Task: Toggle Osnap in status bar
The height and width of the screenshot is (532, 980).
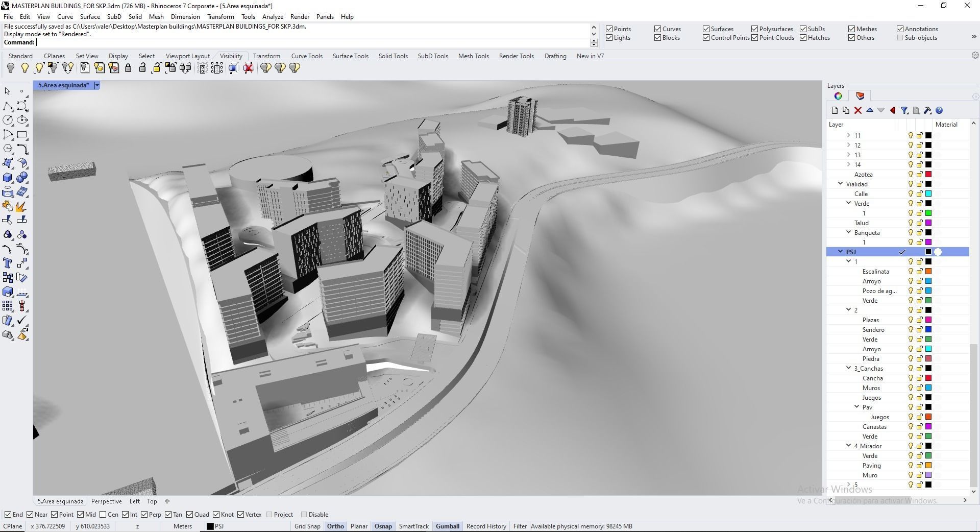Action: point(383,526)
